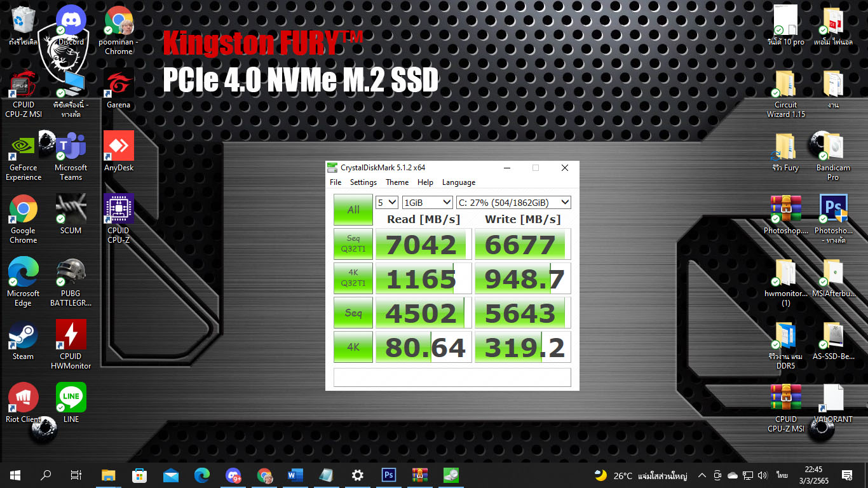Screen dimensions: 868x488
Task: Click the 6677 sequential write result
Action: 523,244
